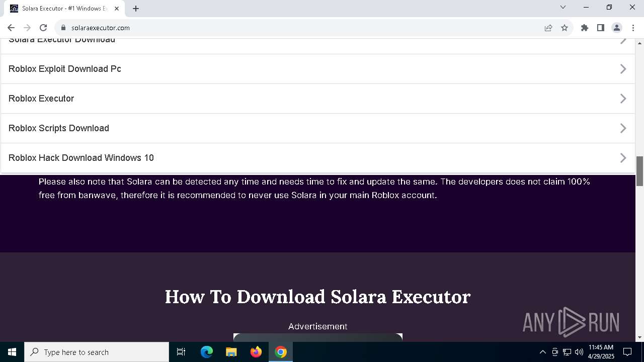
Task: View site information lock icon
Action: click(63, 28)
